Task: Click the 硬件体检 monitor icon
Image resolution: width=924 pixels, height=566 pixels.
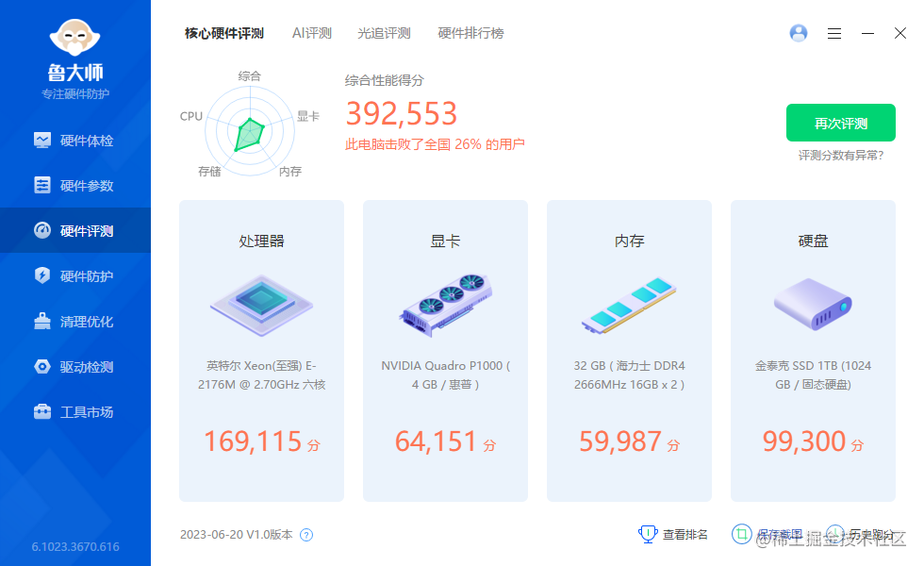Action: point(42,141)
